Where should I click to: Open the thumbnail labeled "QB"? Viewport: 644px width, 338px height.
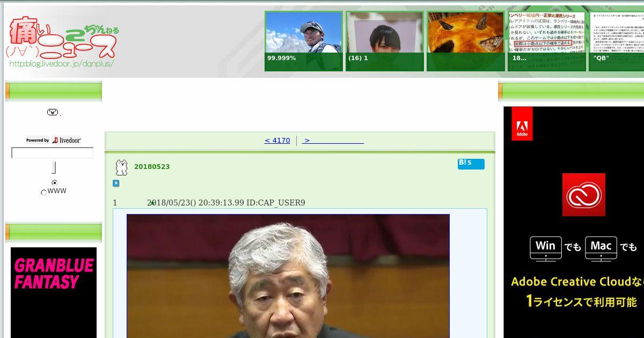[617, 41]
